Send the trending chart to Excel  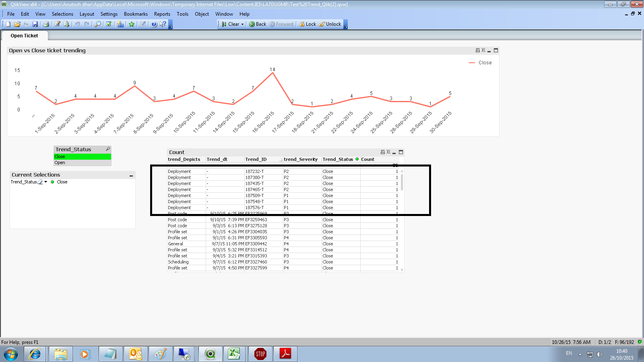click(483, 50)
